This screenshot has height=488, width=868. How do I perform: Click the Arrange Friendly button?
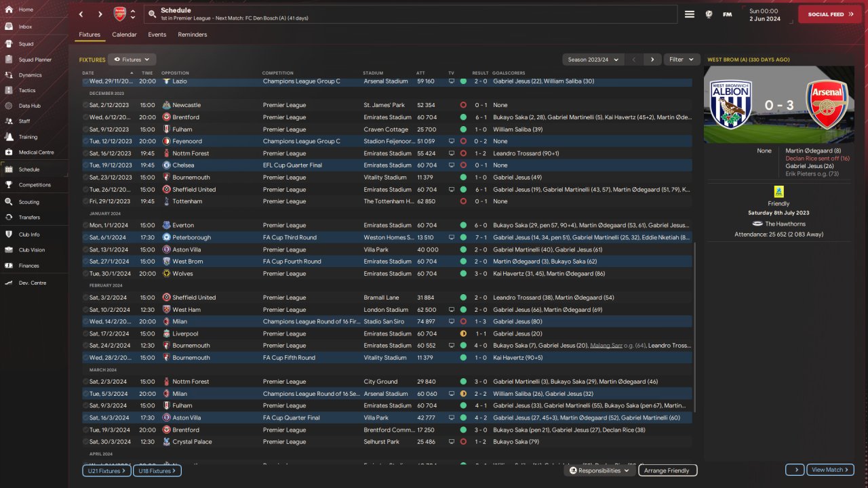click(x=667, y=470)
